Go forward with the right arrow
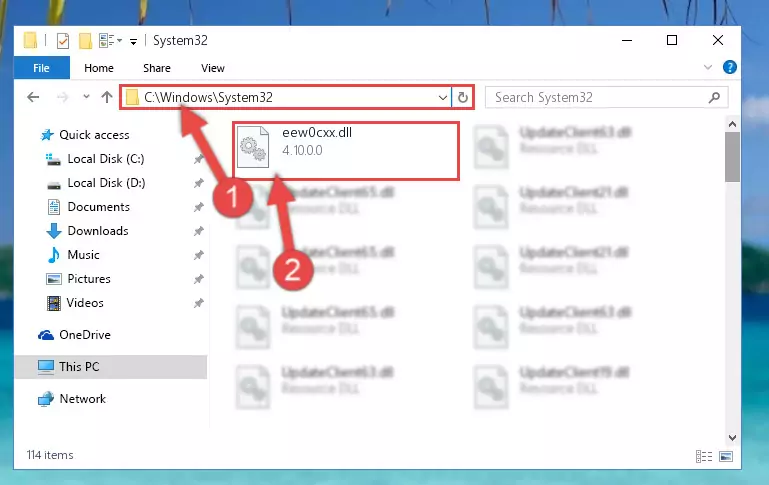 point(62,97)
